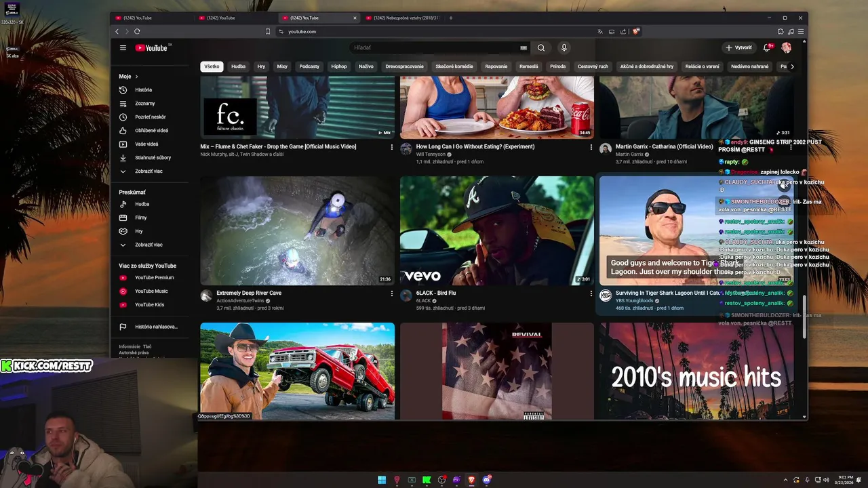Open browser extensions puzzle icon

click(781, 31)
